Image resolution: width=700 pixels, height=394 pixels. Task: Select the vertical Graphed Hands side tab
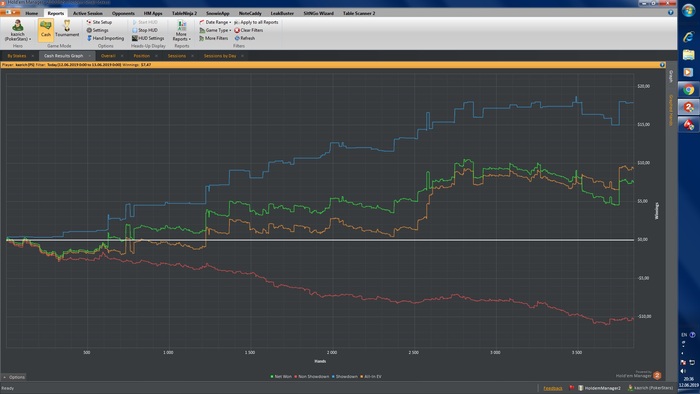point(671,110)
